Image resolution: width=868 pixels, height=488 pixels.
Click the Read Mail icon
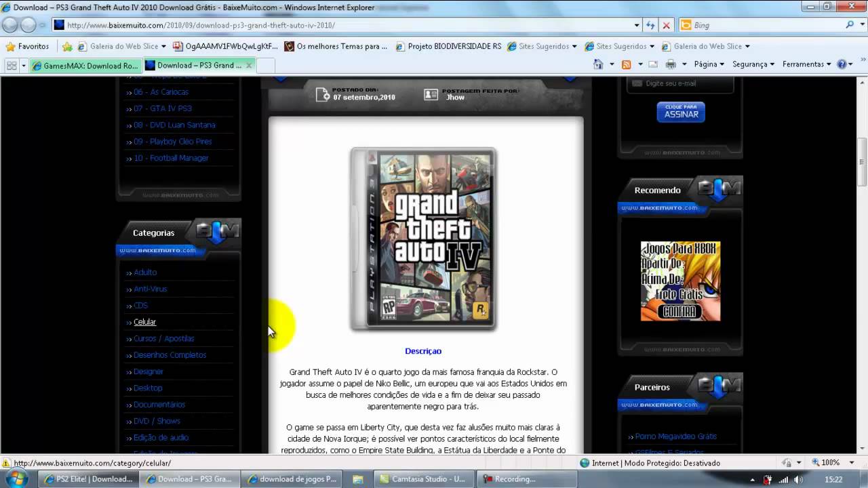pos(653,64)
